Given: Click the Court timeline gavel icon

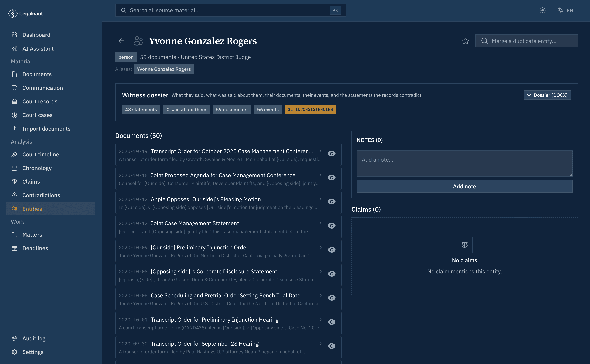Looking at the screenshot, I should click(14, 154).
